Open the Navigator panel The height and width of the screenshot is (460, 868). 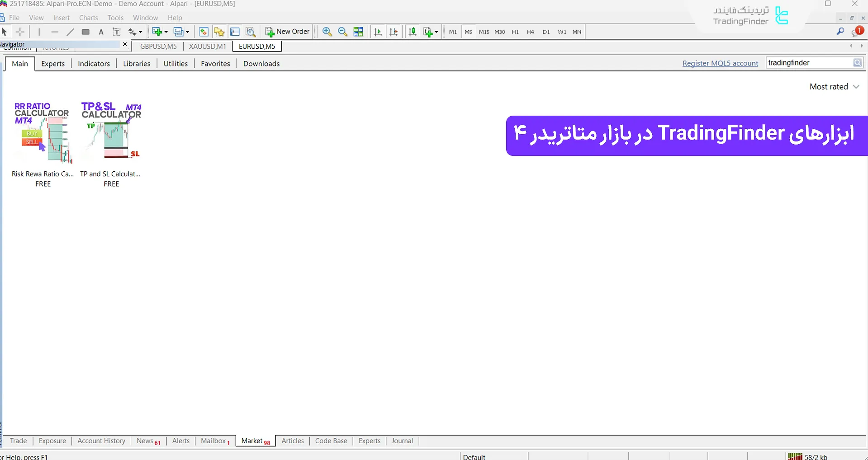click(x=219, y=32)
